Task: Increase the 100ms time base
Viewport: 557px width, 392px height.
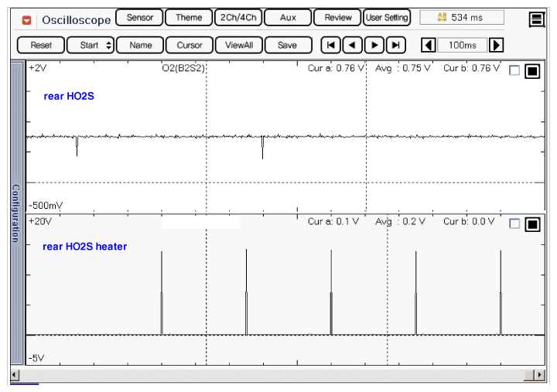Action: click(497, 46)
